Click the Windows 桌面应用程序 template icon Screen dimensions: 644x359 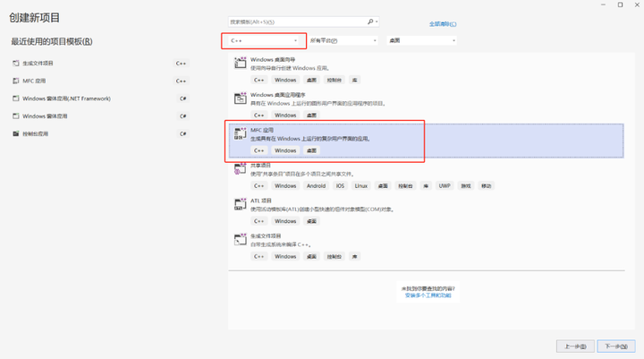(241, 98)
